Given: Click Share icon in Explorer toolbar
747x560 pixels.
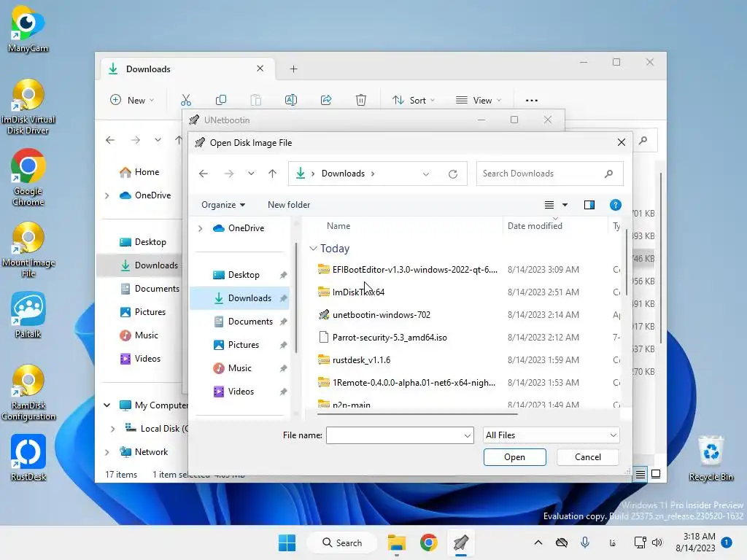Looking at the screenshot, I should (326, 100).
